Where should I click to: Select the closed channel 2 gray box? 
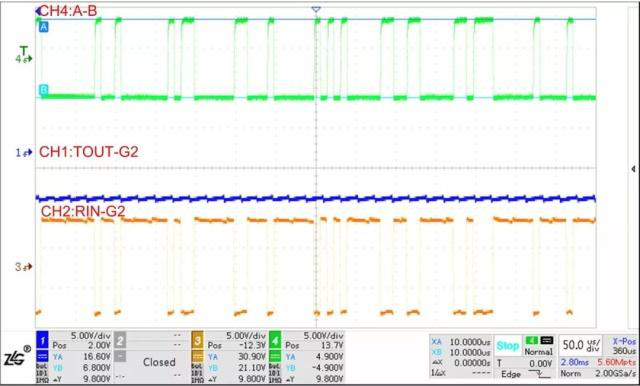120,339
